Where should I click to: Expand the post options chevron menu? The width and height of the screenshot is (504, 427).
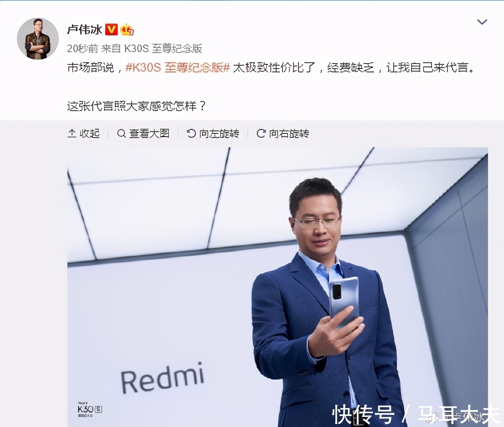point(482,22)
